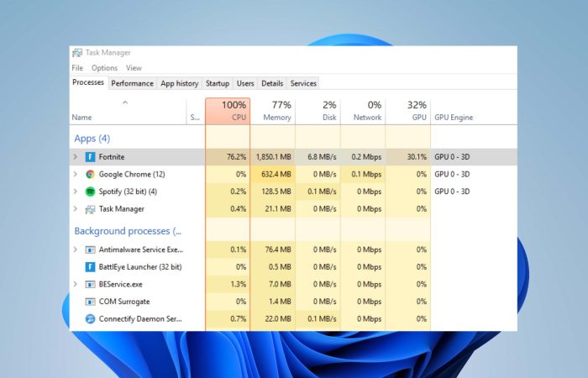Expand the Fortnite process group
The width and height of the screenshot is (588, 378).
coord(76,157)
